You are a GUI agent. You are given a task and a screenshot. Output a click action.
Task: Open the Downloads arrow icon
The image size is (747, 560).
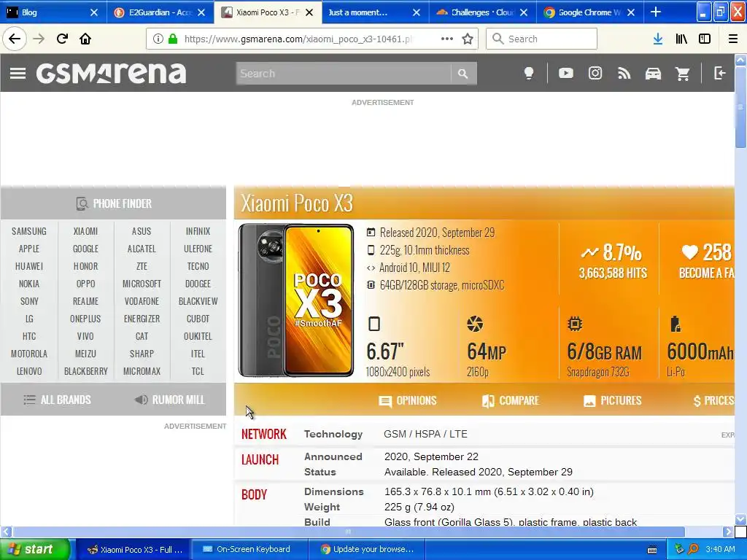[x=658, y=39]
